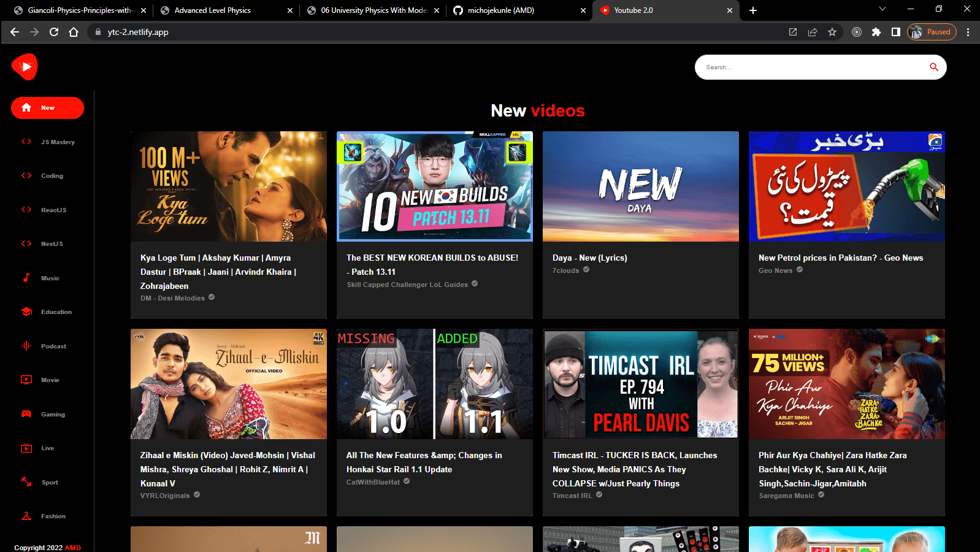Open Geo News petrol prices thumbnail

click(847, 186)
